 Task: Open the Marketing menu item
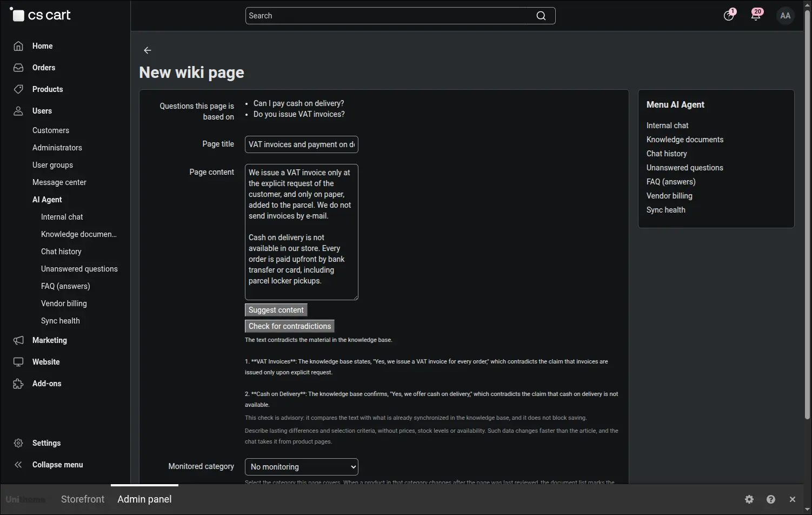[50, 340]
